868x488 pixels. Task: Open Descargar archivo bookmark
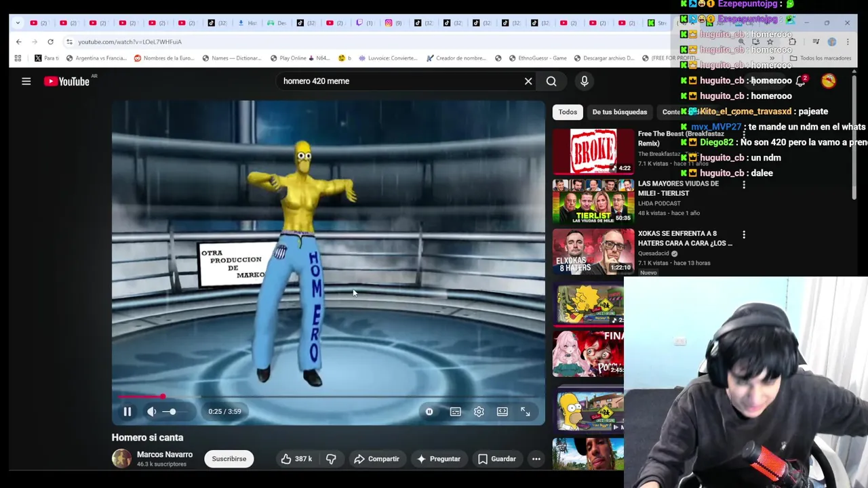tap(604, 58)
